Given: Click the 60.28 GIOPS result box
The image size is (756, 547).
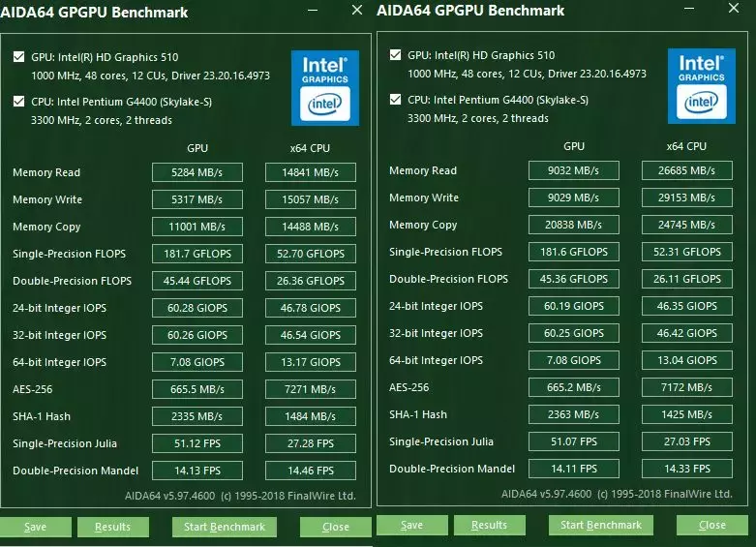Looking at the screenshot, I should click(x=197, y=308).
